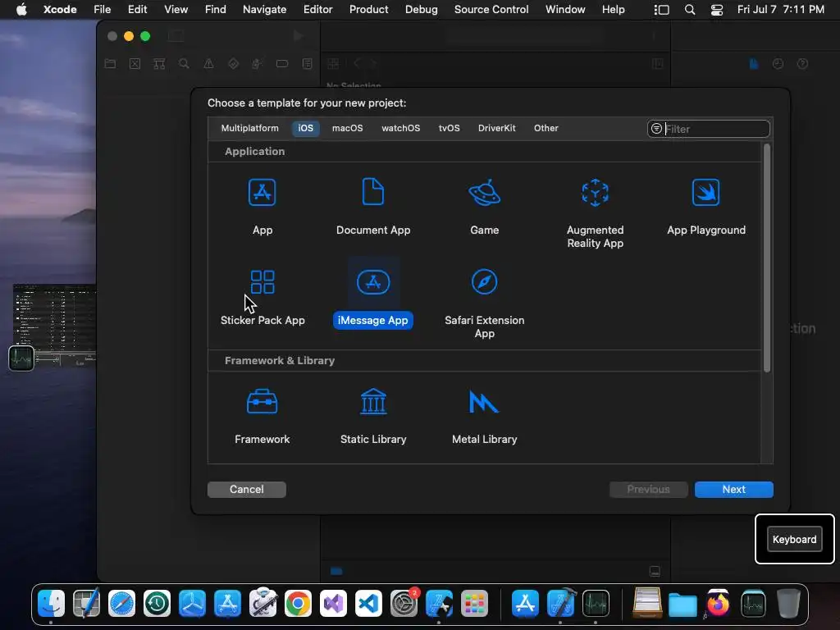The height and width of the screenshot is (630, 840).
Task: Select the App template
Action: [262, 207]
